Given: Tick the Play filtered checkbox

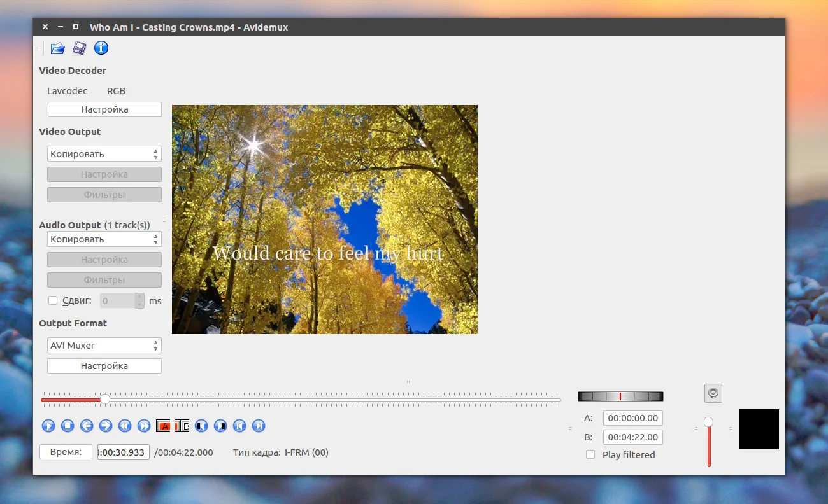Looking at the screenshot, I should pos(590,454).
